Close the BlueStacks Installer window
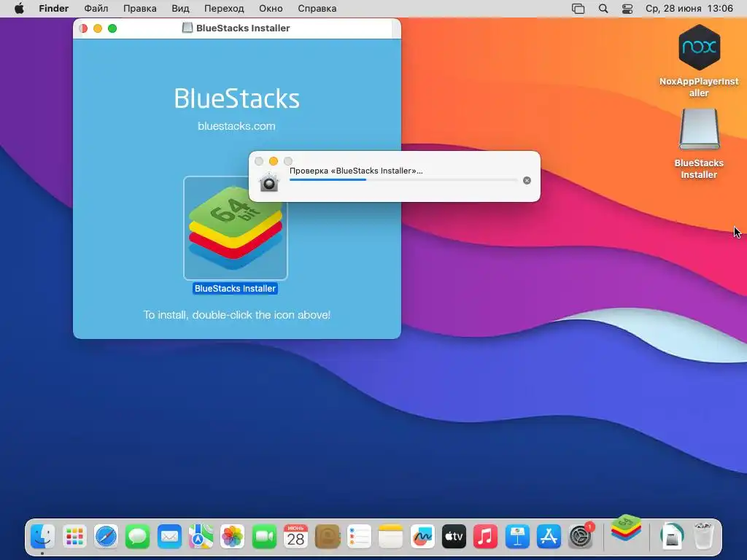Image resolution: width=747 pixels, height=560 pixels. 83,28
